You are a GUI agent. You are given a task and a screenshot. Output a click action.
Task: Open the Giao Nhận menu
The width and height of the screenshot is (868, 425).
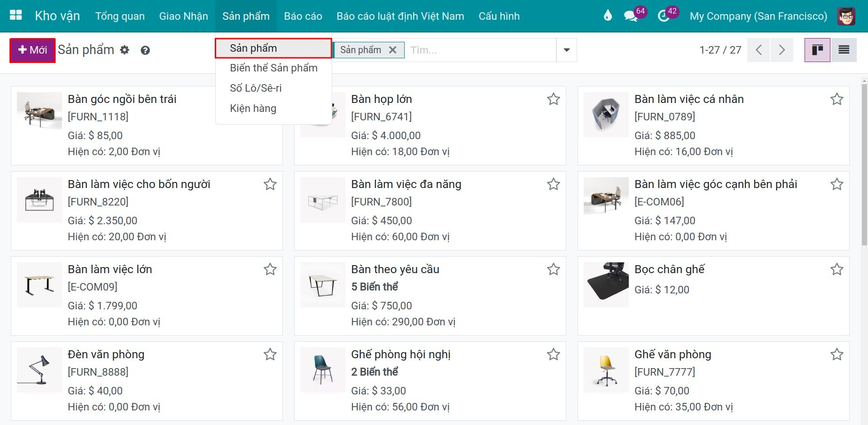tap(183, 16)
